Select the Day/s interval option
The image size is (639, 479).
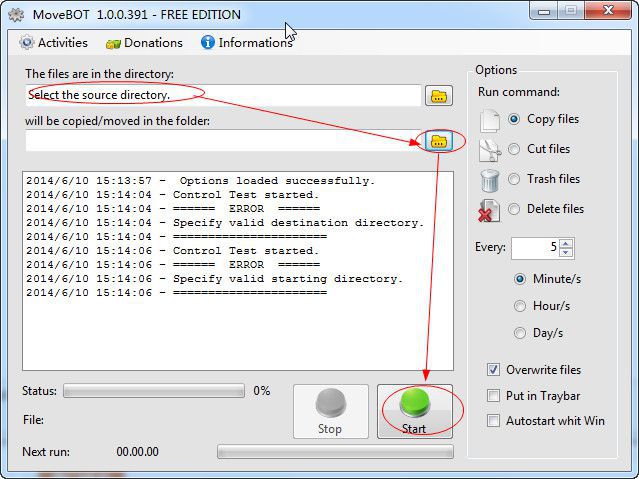(x=520, y=333)
